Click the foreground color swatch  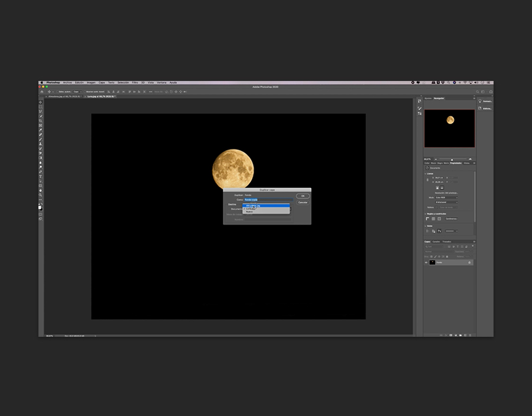40,207
